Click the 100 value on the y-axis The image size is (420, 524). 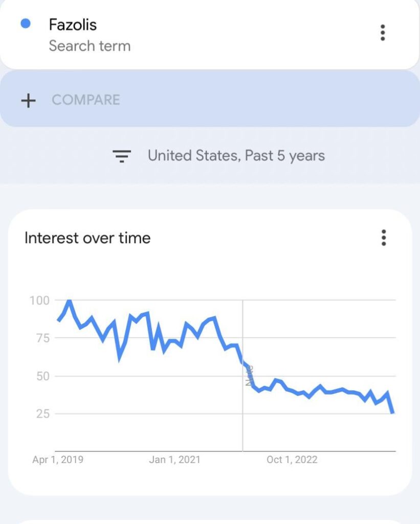(x=39, y=300)
